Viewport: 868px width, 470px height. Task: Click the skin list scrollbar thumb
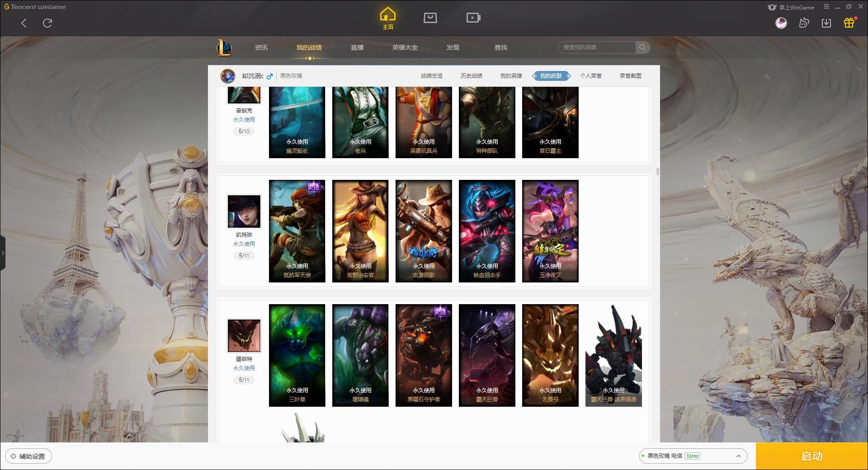[x=657, y=171]
